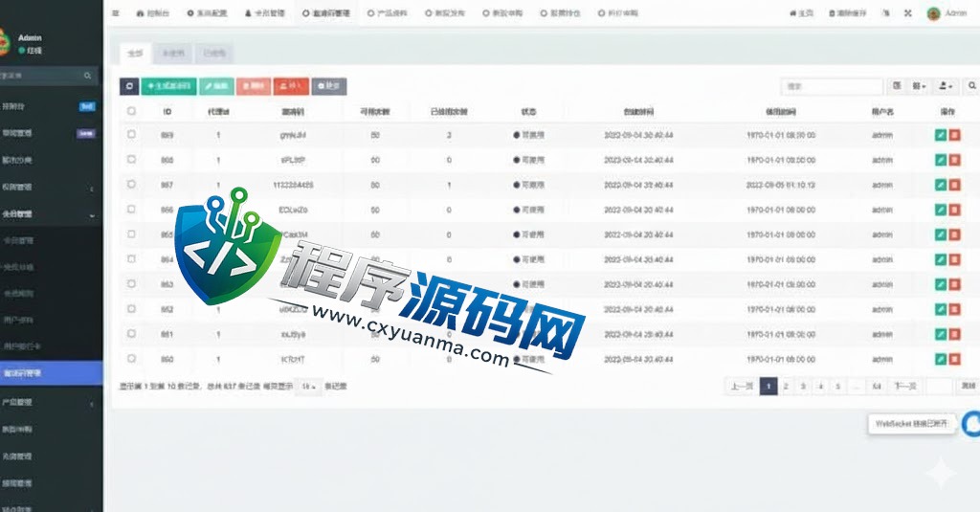This screenshot has width=980, height=512.
Task: Go to last pagination page 64
Action: pos(877,387)
